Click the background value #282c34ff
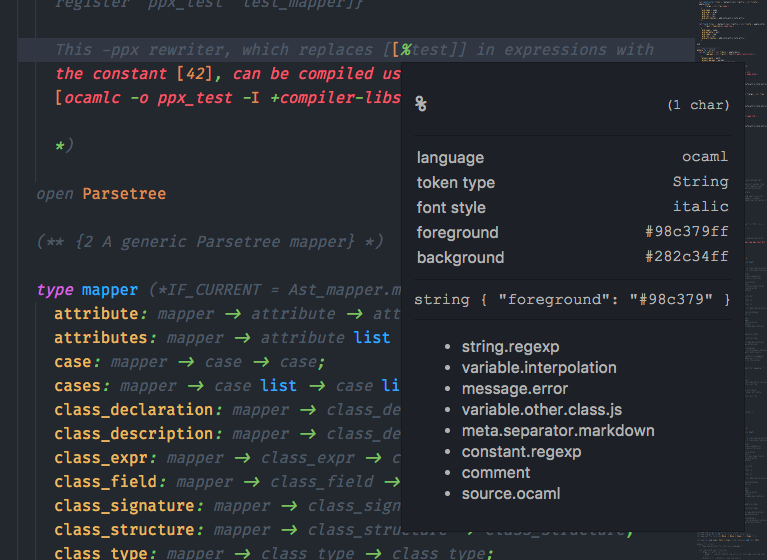 click(x=687, y=256)
